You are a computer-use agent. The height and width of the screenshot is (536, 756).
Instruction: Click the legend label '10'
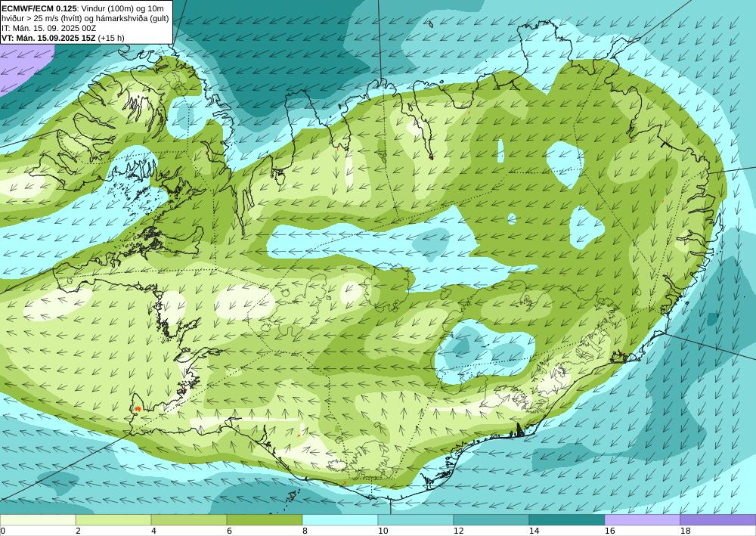383,531
